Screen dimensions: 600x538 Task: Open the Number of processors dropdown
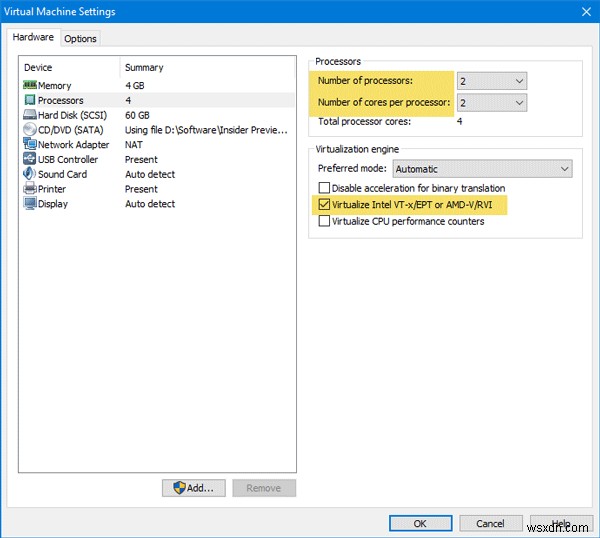(x=492, y=81)
